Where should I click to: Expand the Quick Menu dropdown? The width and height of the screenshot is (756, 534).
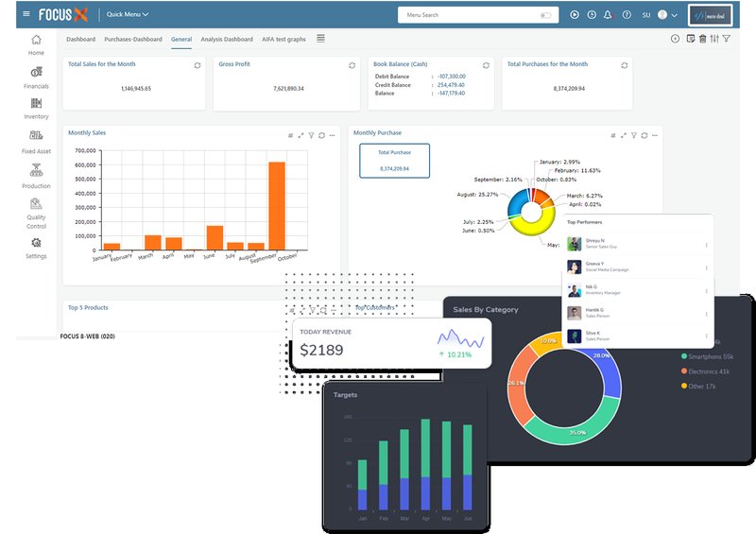(x=128, y=14)
